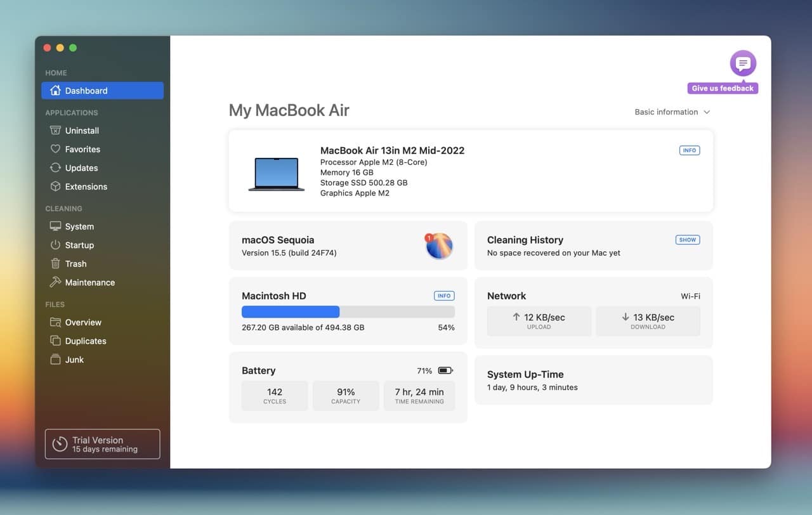The width and height of the screenshot is (812, 515).
Task: Click the System monitor icon
Action: click(x=56, y=226)
